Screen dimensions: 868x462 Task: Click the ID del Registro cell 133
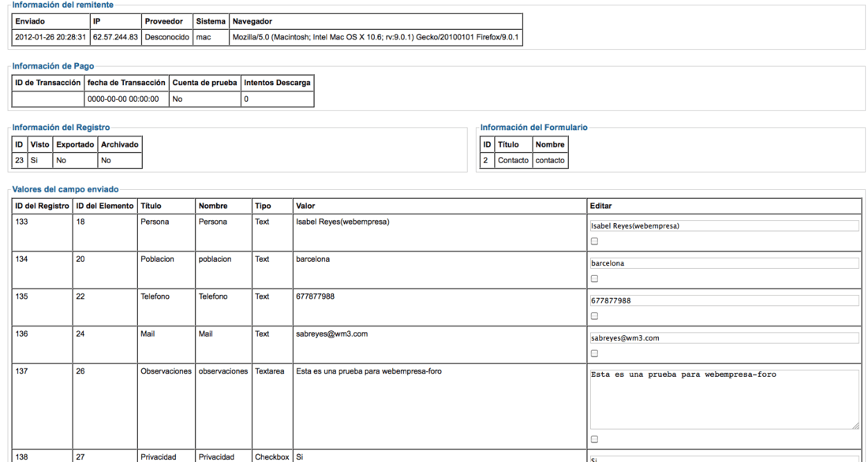[21, 222]
